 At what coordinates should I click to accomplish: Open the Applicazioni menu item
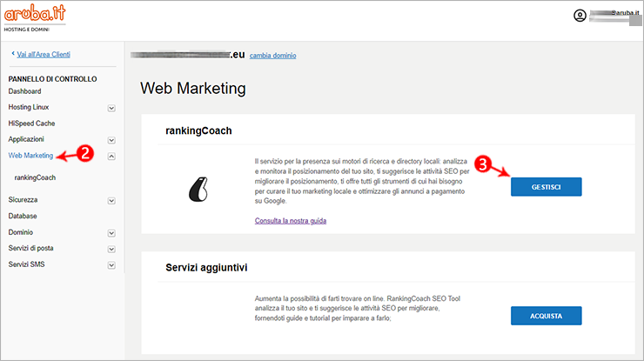[x=26, y=139]
